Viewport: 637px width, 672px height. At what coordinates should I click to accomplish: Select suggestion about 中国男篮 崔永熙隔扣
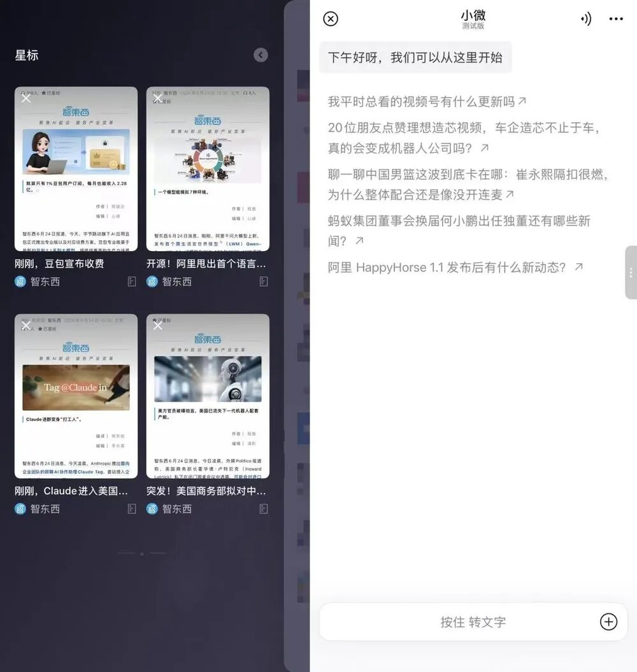pos(468,184)
